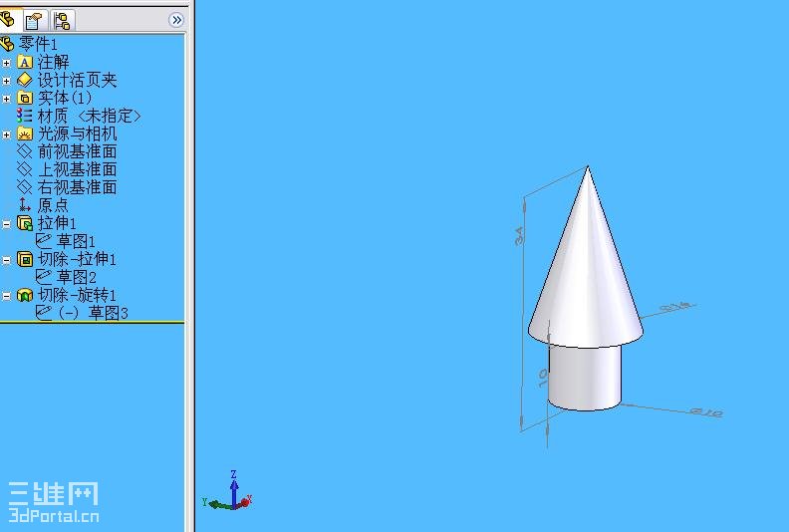Viewport: 789px width, 532px height.
Task: Select the 切除-拉伸1 feature label
Action: (x=77, y=259)
